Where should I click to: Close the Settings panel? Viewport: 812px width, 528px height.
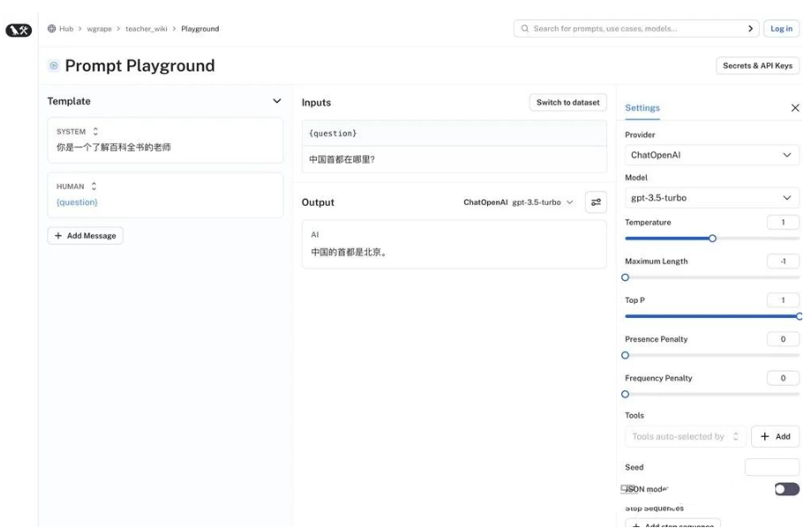click(x=795, y=108)
